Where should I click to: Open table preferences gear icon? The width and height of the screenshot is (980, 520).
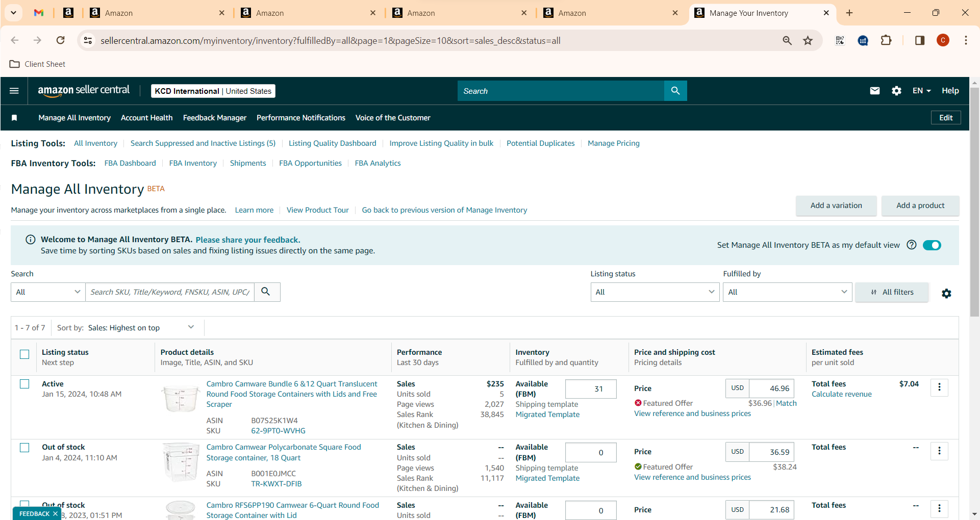946,293
